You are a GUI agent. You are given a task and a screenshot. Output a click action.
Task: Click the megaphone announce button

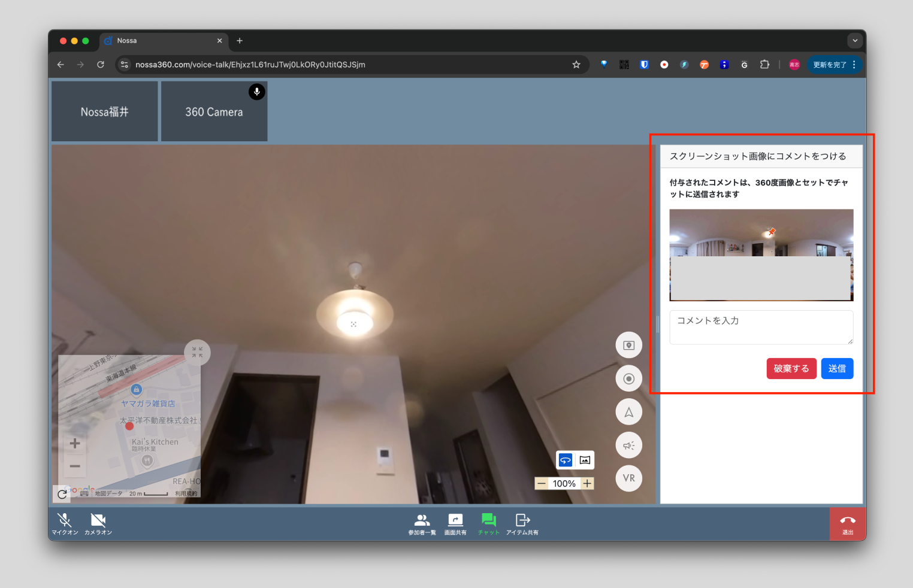click(x=629, y=445)
